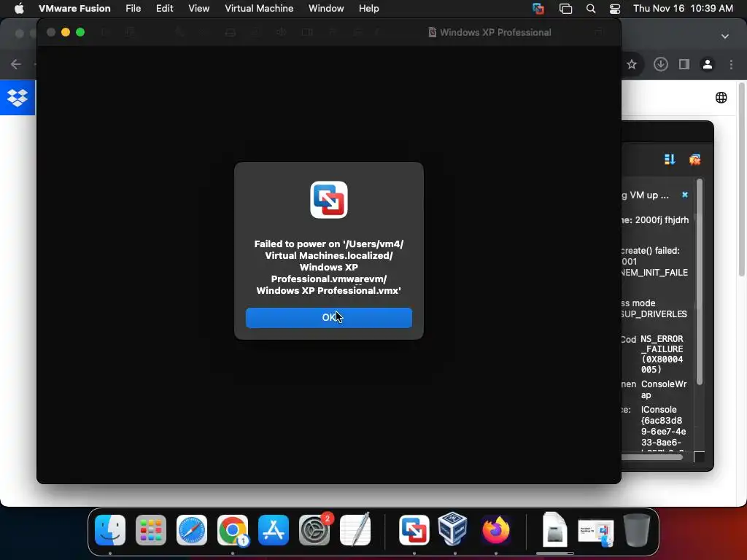Open the Edit menu

tap(164, 8)
